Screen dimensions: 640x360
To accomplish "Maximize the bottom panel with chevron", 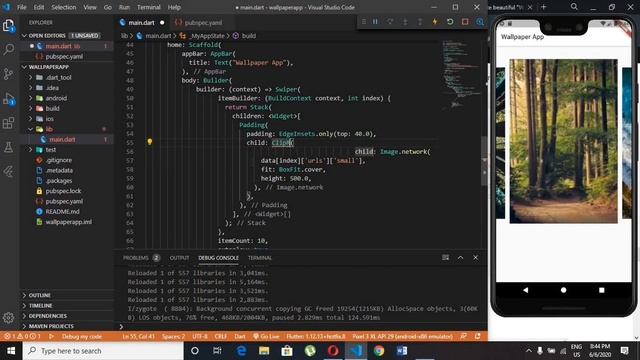I will tap(460, 258).
